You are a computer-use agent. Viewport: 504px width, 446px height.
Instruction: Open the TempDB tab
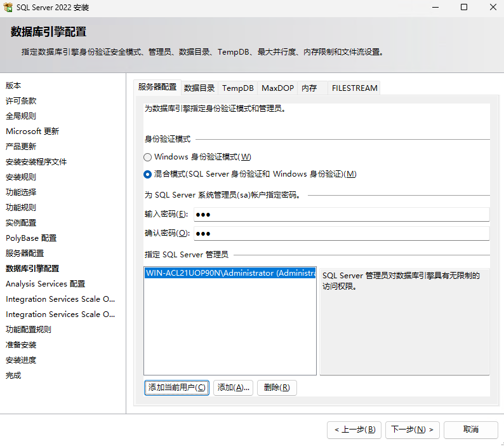click(x=237, y=88)
